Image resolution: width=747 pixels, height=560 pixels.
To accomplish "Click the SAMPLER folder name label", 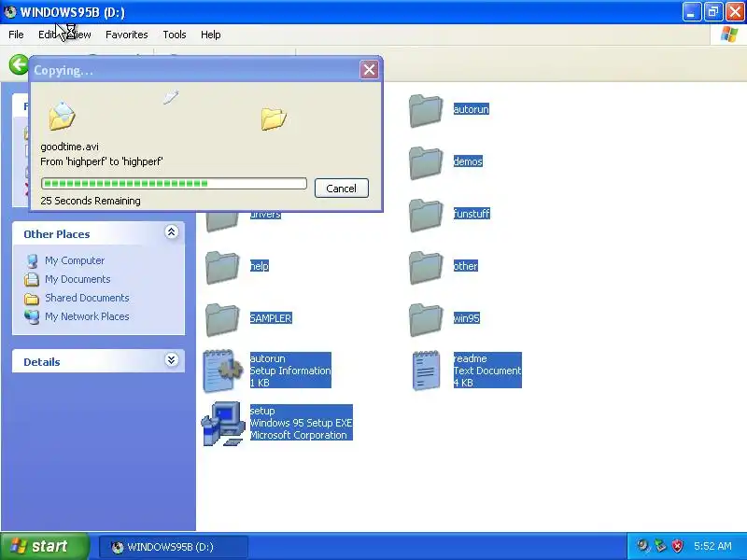I will (271, 318).
